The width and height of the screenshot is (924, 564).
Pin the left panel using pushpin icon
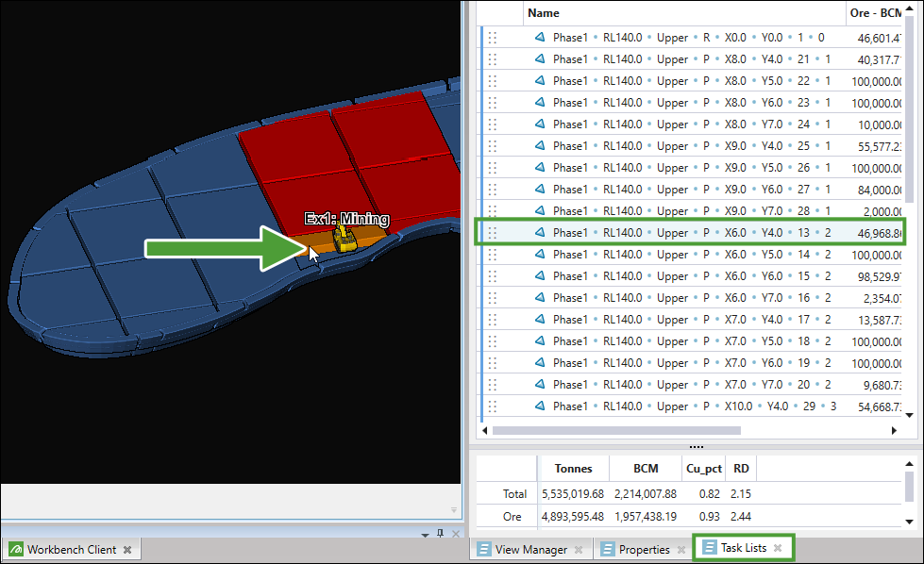pyautogui.click(x=440, y=534)
